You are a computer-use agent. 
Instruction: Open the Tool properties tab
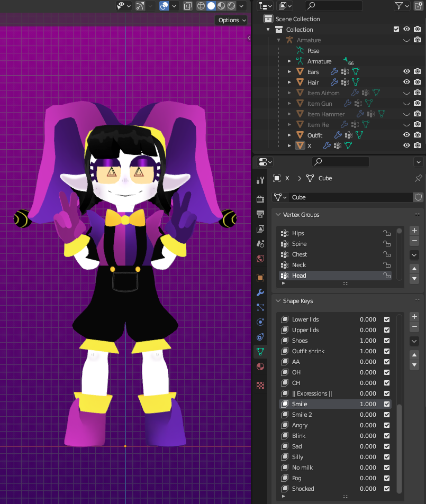[260, 181]
